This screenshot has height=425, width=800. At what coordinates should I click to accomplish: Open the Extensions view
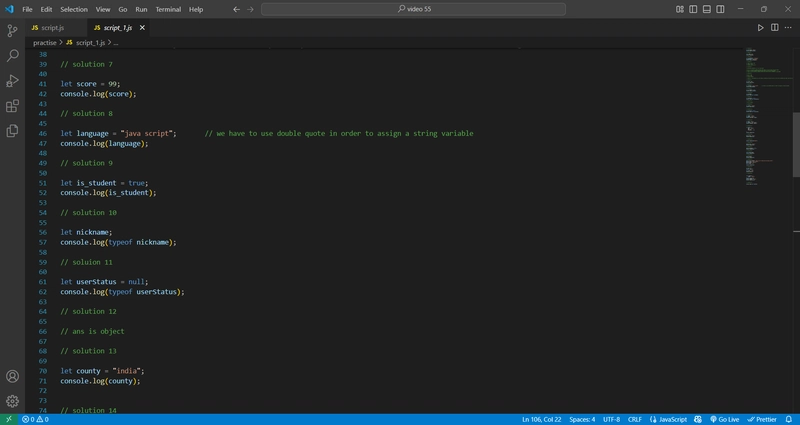[x=12, y=106]
